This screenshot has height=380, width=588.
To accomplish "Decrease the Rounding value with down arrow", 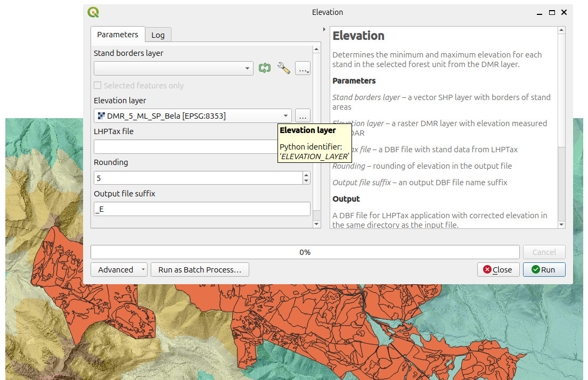I will (306, 181).
